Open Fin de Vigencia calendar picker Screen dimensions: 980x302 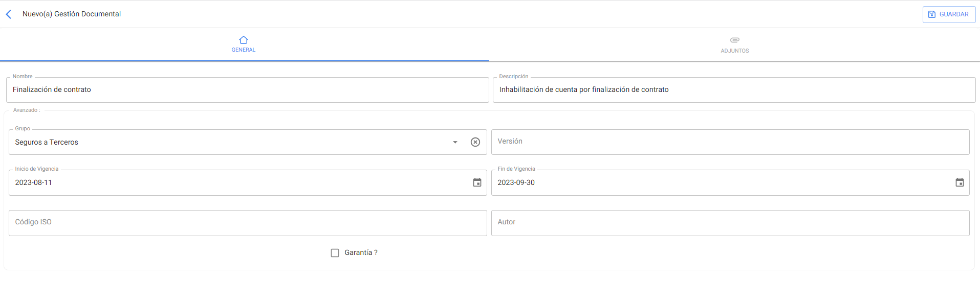tap(959, 182)
